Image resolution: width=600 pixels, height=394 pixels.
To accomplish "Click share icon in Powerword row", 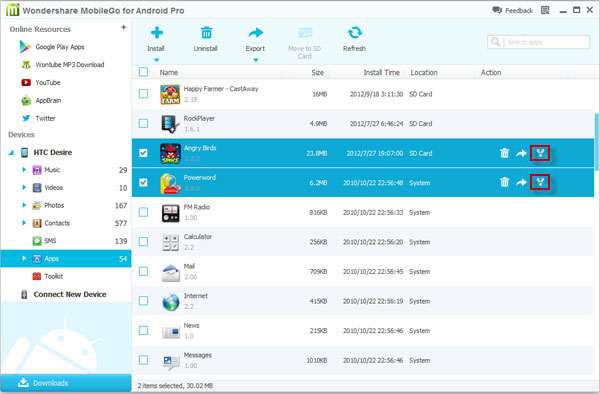I will click(540, 182).
